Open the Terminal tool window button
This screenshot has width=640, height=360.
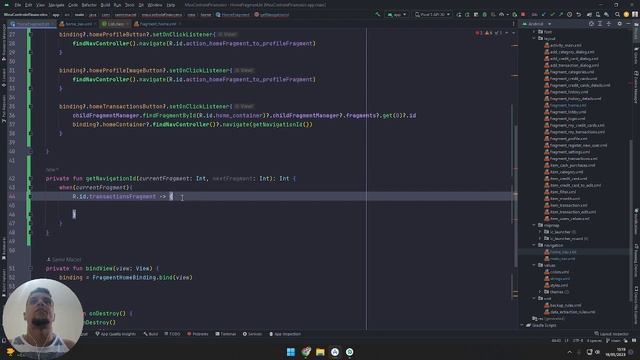226,334
